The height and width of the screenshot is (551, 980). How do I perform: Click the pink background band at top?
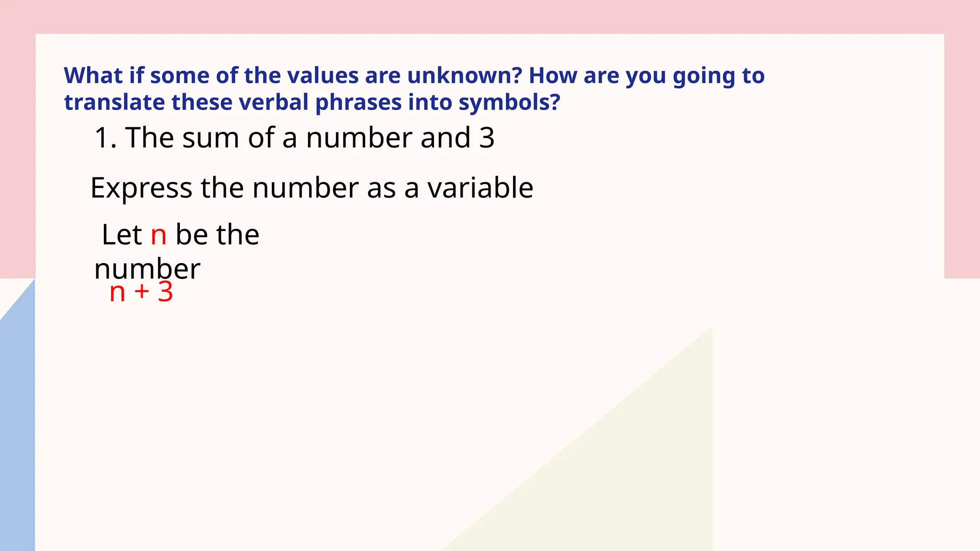[490, 17]
